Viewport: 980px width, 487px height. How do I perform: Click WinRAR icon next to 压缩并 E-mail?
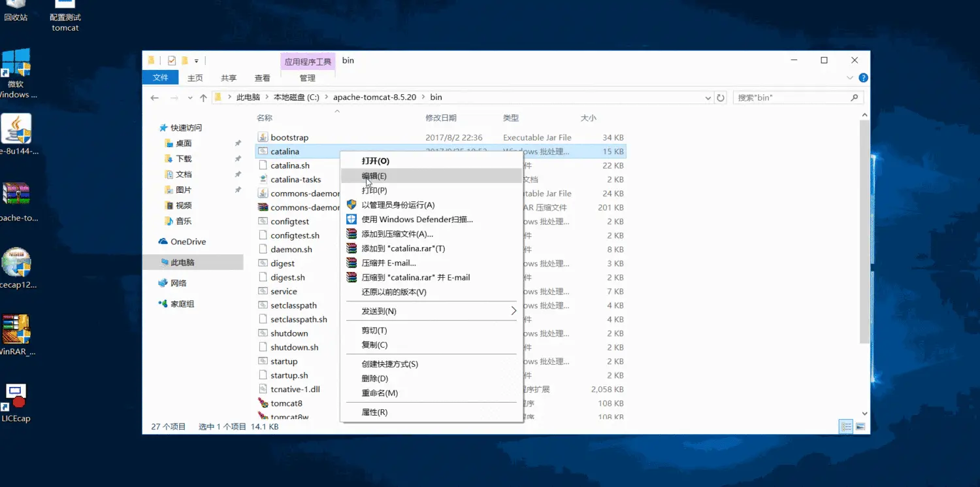click(351, 263)
